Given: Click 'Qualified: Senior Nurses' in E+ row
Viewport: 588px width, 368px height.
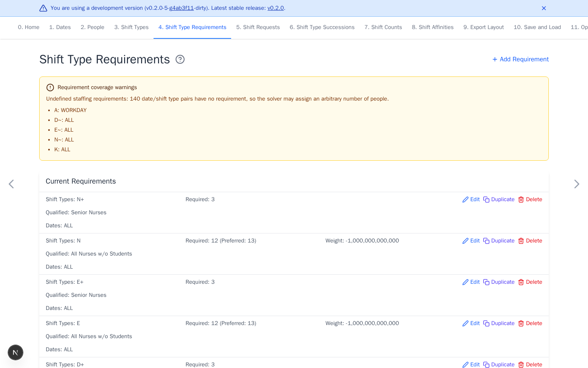Looking at the screenshot, I should tap(76, 295).
